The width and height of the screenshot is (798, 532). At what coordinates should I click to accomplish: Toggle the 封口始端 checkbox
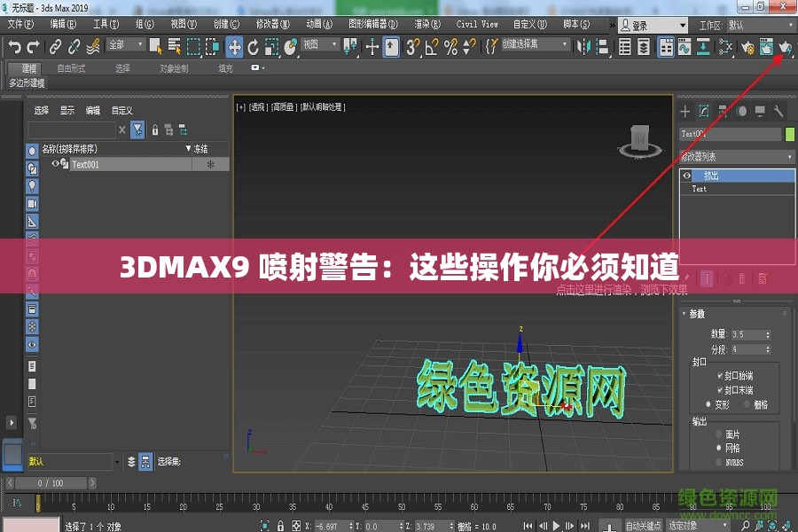point(720,376)
